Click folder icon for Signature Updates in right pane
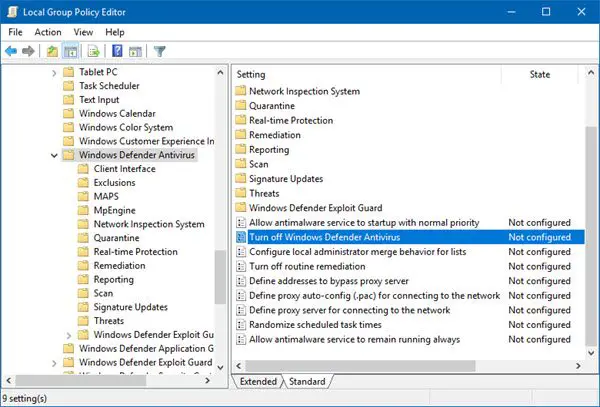The image size is (600, 407). [241, 178]
